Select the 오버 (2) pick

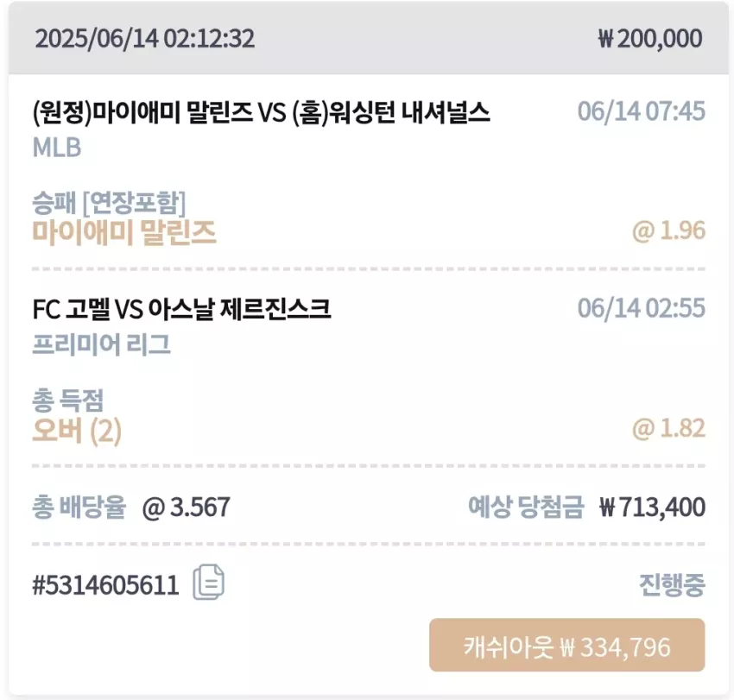[77, 431]
